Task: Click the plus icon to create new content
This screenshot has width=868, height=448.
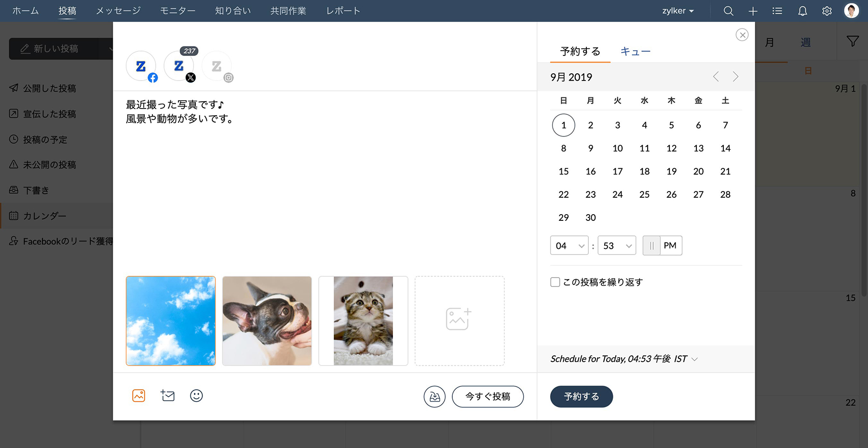Action: pyautogui.click(x=752, y=11)
